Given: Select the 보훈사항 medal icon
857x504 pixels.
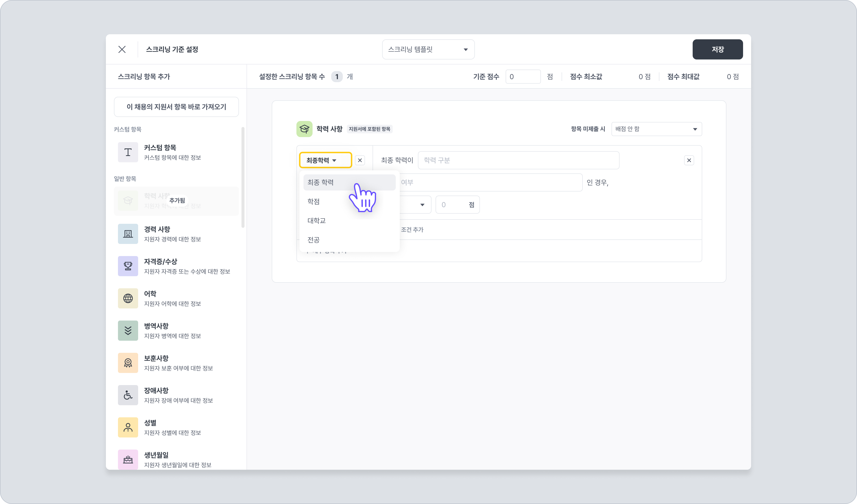Looking at the screenshot, I should (x=128, y=363).
